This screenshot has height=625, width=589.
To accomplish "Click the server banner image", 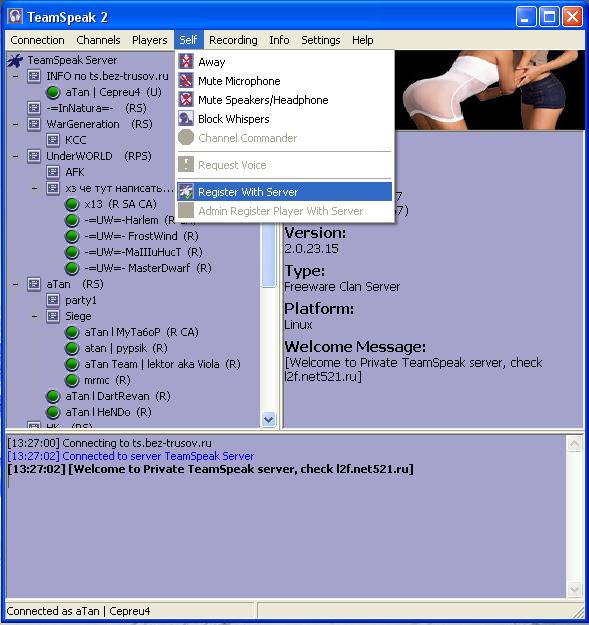I will [490, 90].
